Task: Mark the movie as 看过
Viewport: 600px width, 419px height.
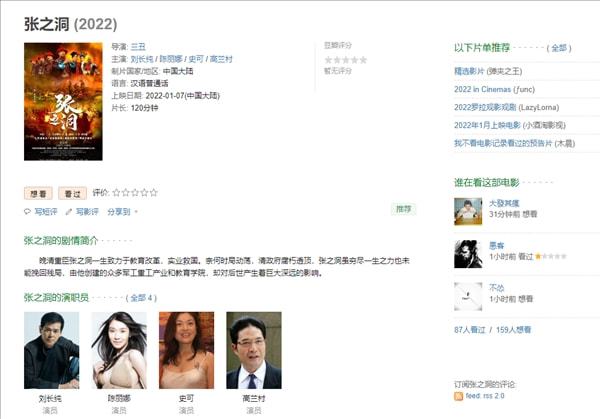Action: [72, 194]
